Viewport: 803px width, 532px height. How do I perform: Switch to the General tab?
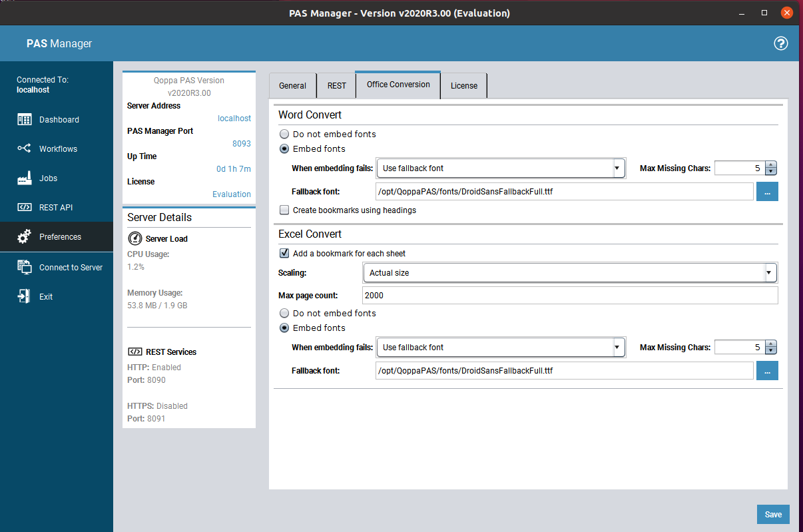pos(292,86)
